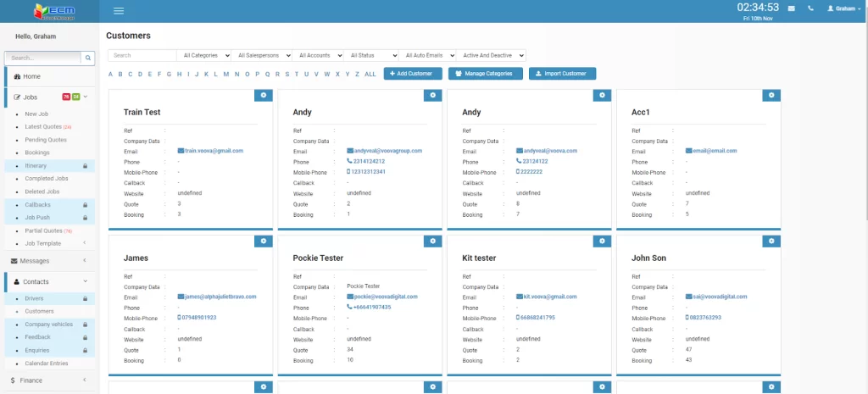Open Pending Quotes in the Jobs menu

click(x=46, y=140)
